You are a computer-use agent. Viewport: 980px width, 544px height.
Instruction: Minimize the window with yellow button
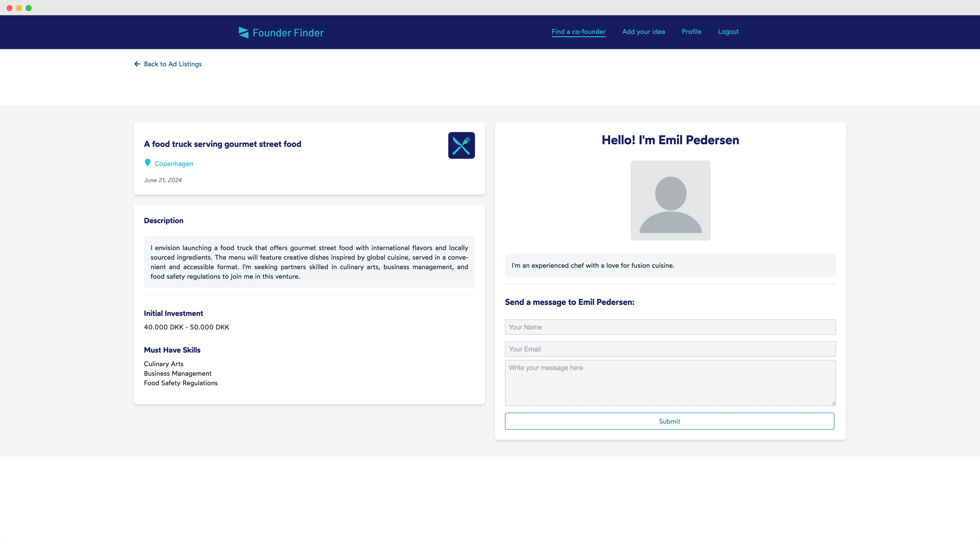tap(19, 8)
